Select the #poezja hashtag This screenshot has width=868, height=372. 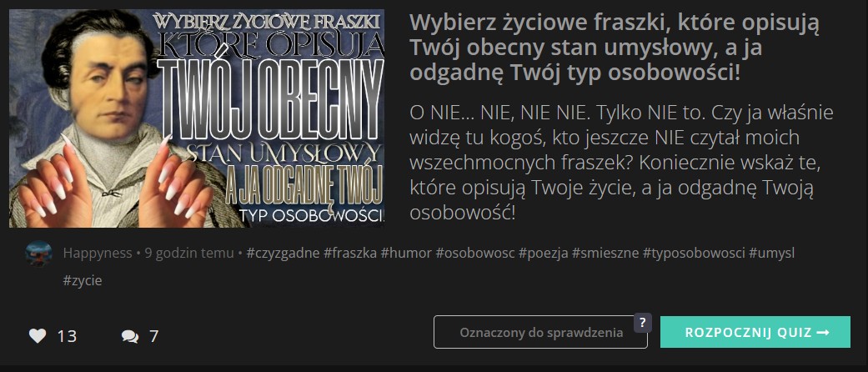coord(543,254)
